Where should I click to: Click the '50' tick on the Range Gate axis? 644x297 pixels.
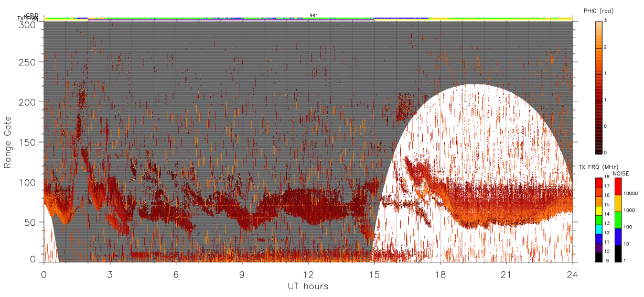pyautogui.click(x=30, y=222)
